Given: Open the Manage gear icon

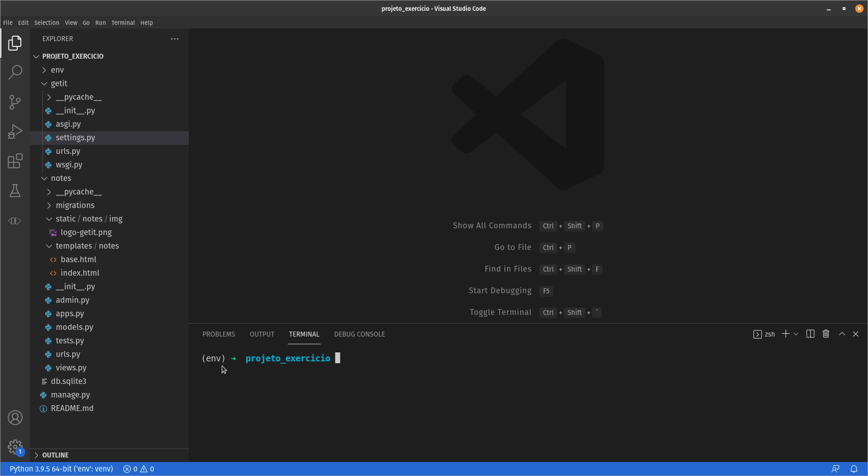Looking at the screenshot, I should tap(15, 447).
